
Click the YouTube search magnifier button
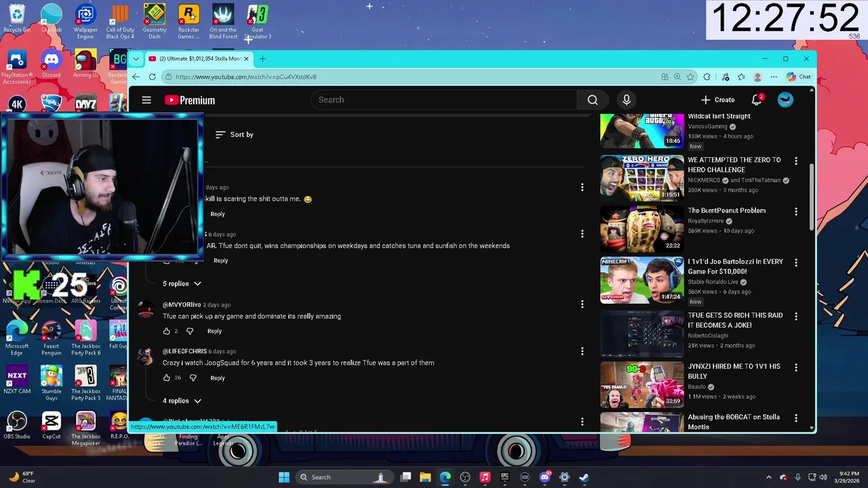593,100
